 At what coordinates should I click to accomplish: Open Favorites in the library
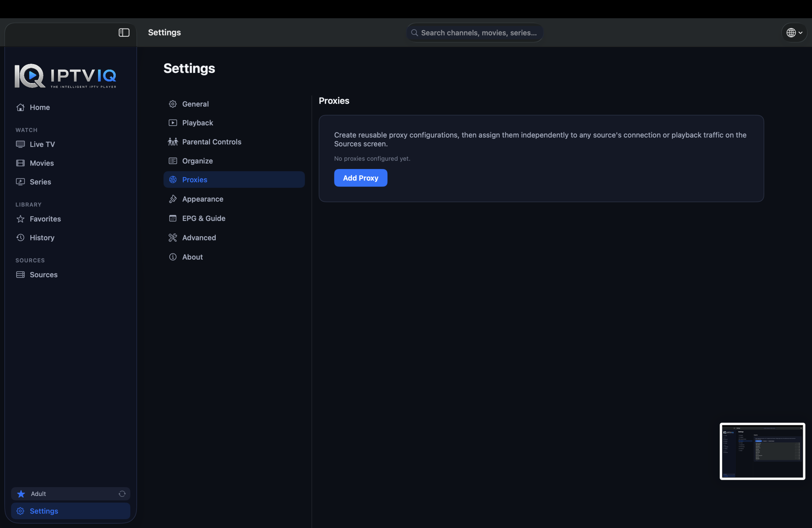71,219
